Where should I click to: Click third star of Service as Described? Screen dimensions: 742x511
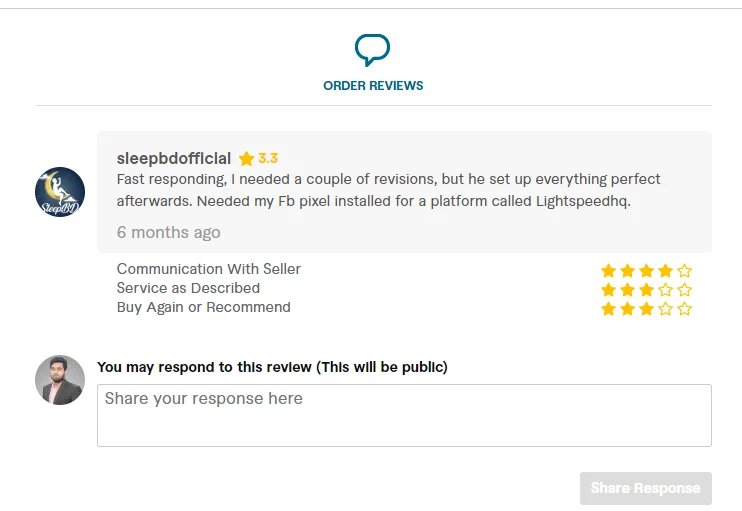pyautogui.click(x=646, y=290)
